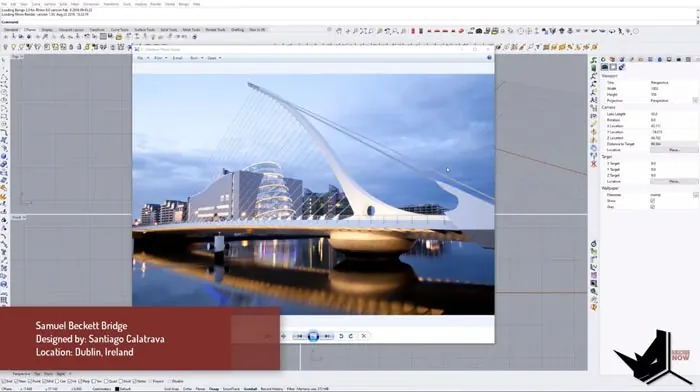This screenshot has width=700, height=392.
Task: Go to next photo in Photo Viewer
Action: (x=327, y=336)
